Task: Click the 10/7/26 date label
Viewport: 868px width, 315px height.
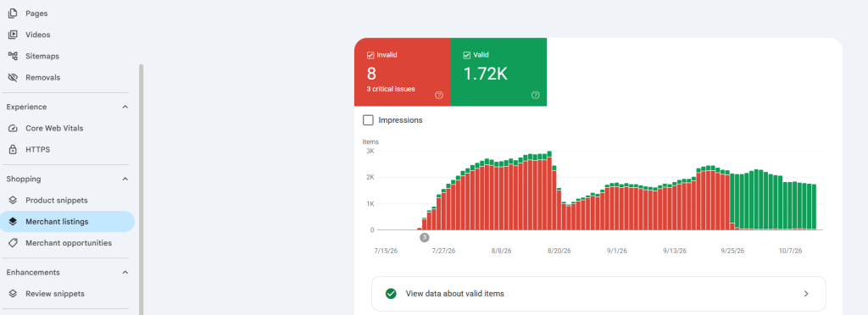Action: pyautogui.click(x=791, y=251)
